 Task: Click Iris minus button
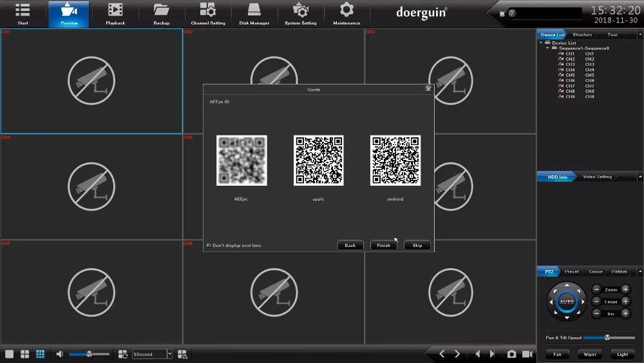click(597, 313)
